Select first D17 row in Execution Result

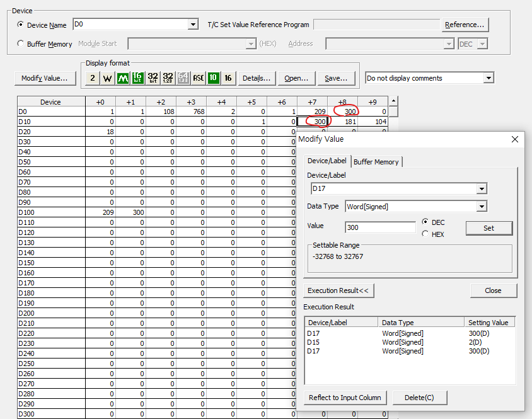[410, 333]
